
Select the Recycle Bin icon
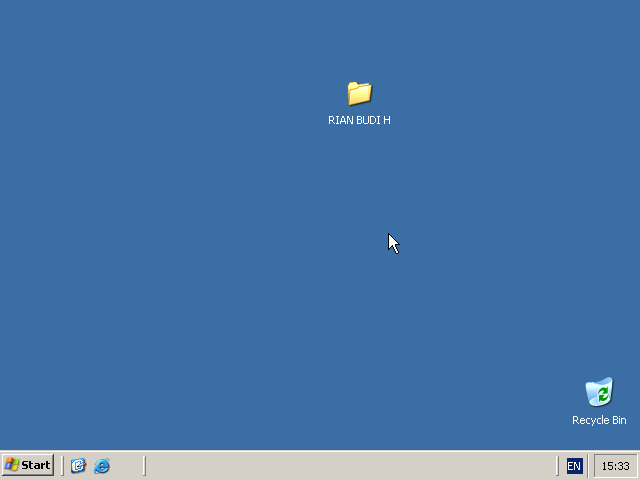point(599,392)
